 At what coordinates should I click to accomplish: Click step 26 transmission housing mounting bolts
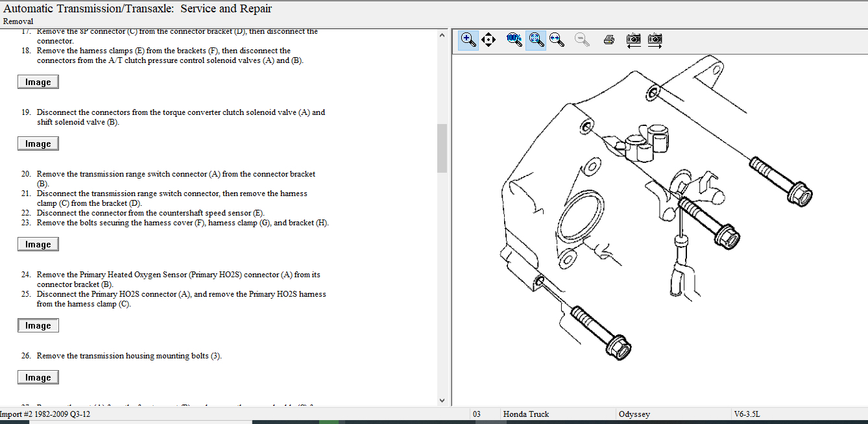point(129,356)
